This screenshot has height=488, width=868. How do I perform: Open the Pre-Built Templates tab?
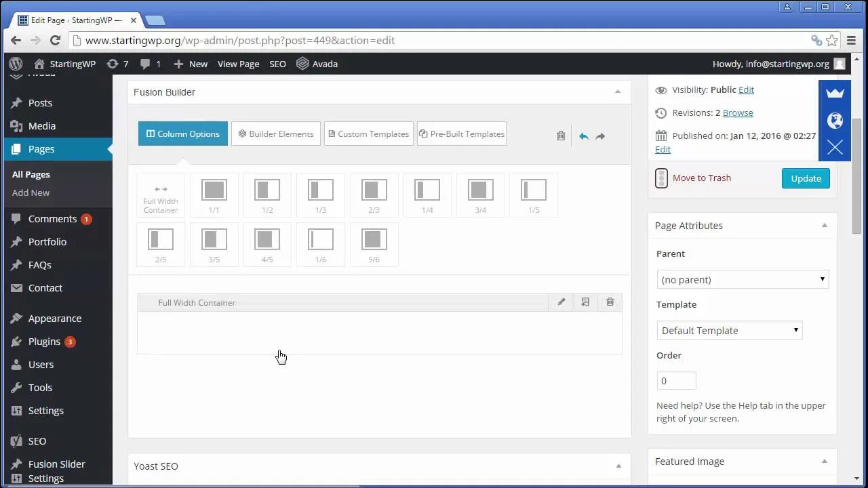(x=462, y=134)
